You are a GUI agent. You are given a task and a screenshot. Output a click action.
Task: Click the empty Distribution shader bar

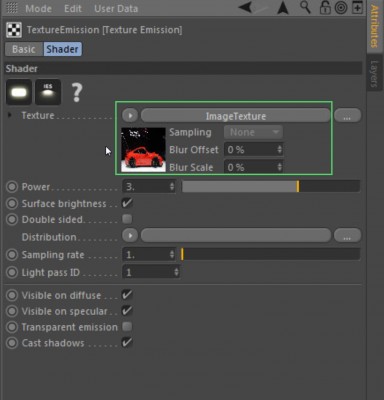236,236
